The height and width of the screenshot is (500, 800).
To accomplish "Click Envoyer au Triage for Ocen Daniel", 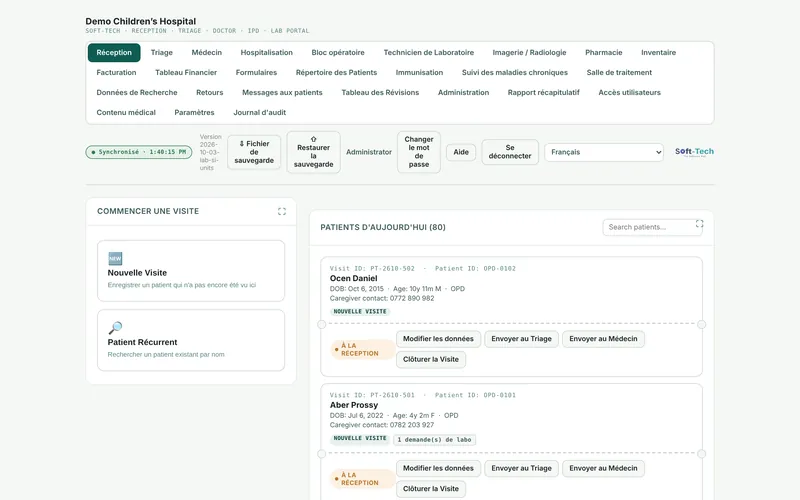I will click(x=521, y=339).
